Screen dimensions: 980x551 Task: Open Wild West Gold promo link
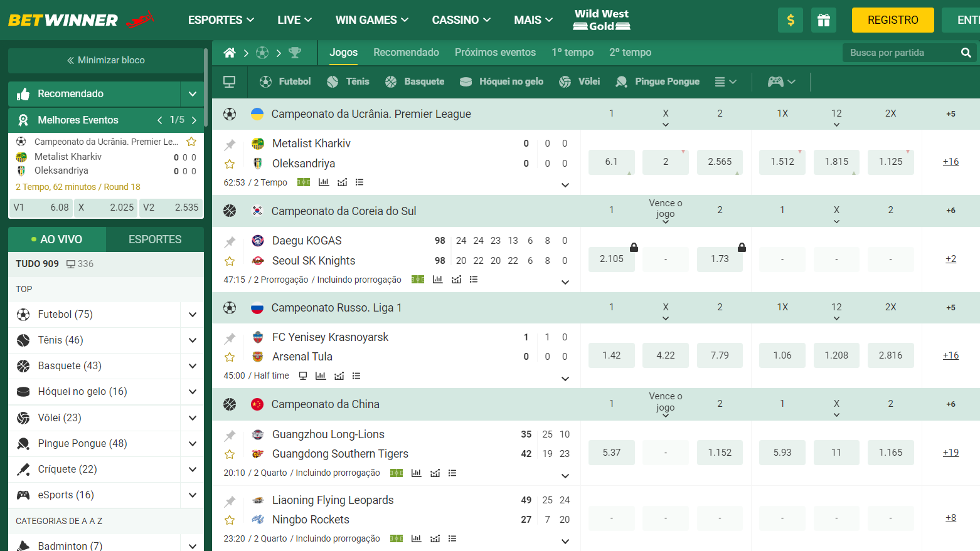[x=602, y=20]
